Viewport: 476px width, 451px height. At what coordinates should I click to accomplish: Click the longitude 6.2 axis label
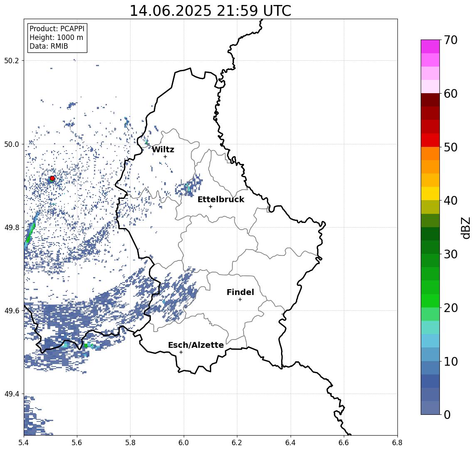click(x=237, y=443)
